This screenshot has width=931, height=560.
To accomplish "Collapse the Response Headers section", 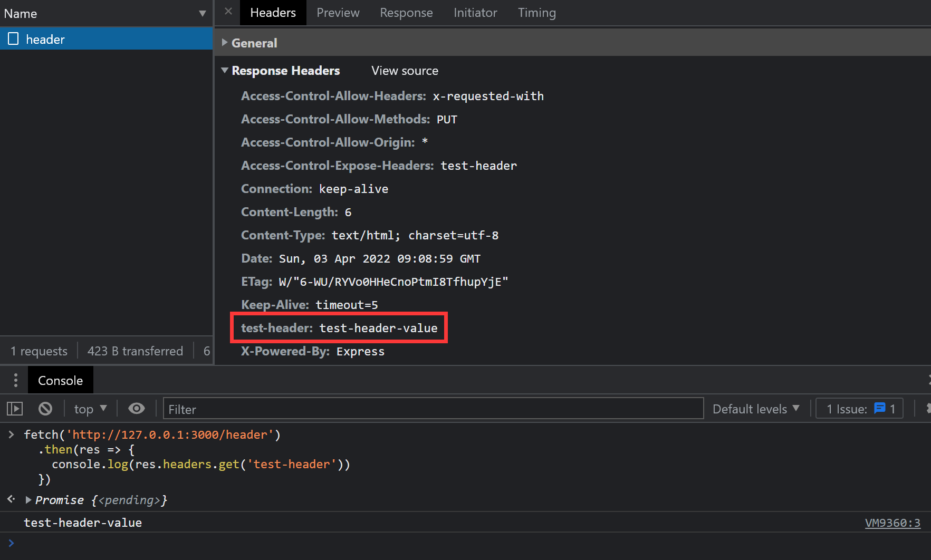I will tap(225, 71).
